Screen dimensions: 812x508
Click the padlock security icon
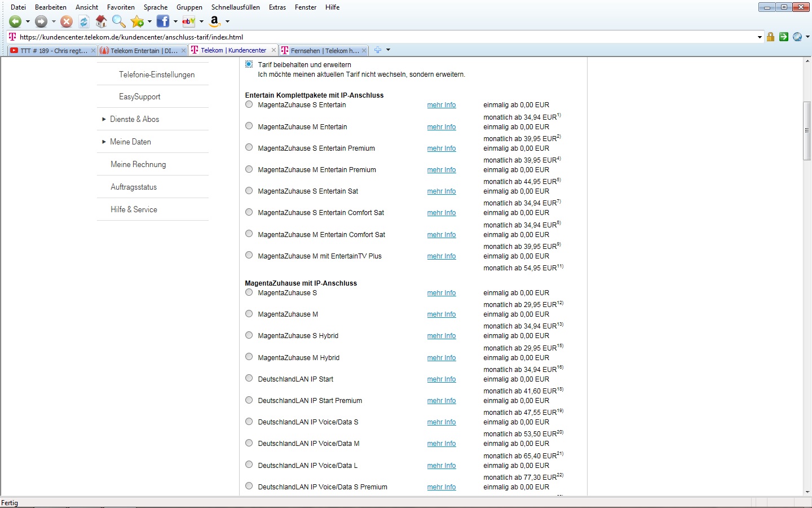coord(770,37)
